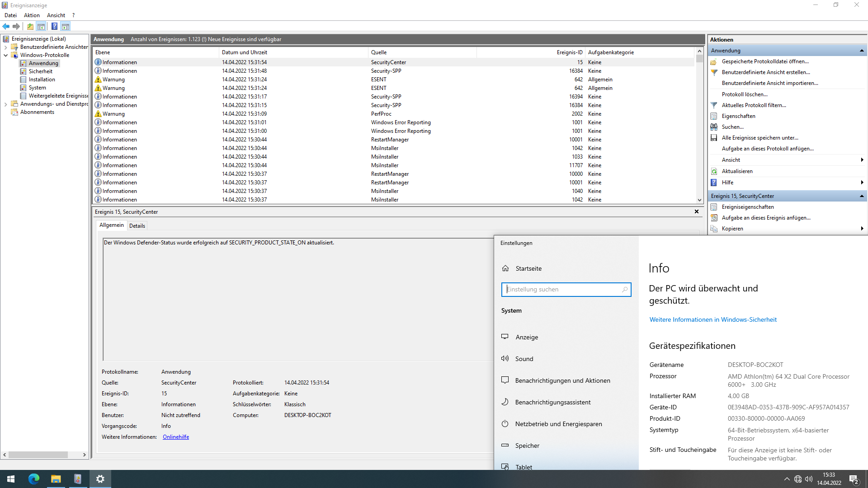Screen dimensions: 868x488
Task: Open help using the blue question mark toolbar icon
Action: coord(55,26)
